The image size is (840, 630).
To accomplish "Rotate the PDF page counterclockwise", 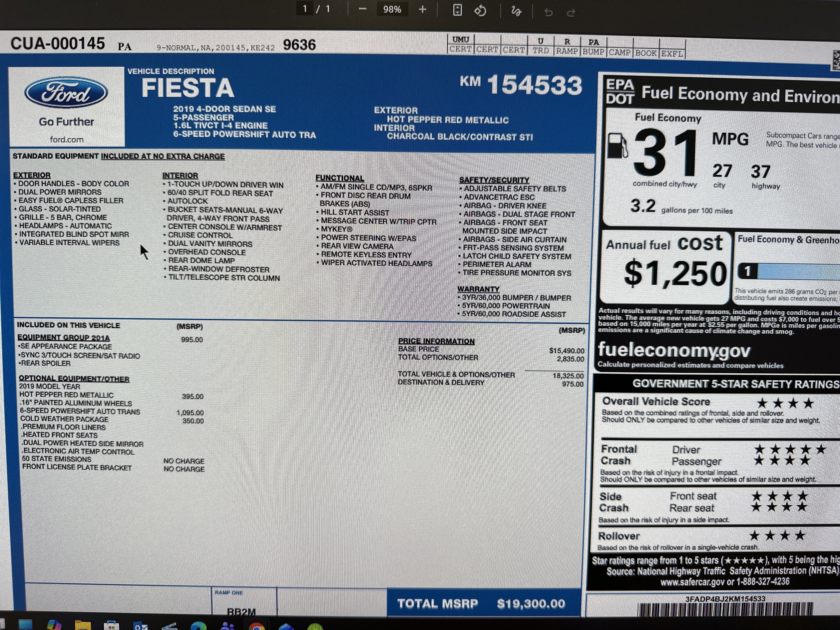I will 480,11.
